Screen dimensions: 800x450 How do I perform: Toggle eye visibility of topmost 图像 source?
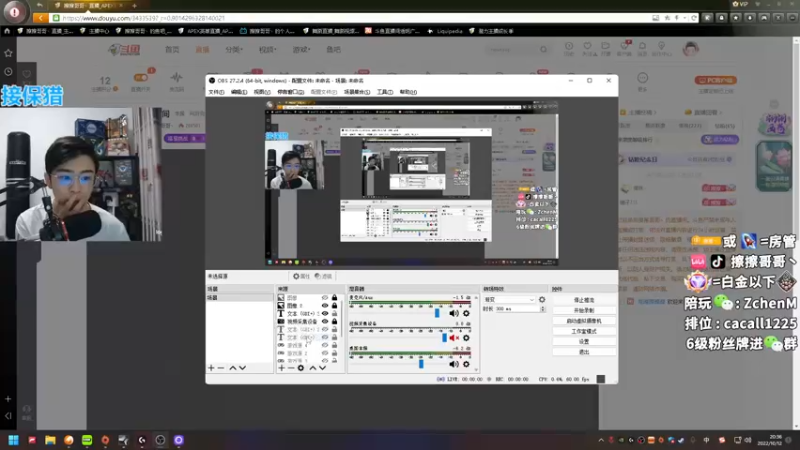[x=324, y=297]
